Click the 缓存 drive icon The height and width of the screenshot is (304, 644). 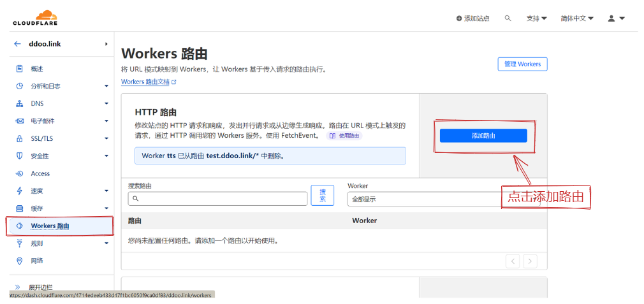pyautogui.click(x=19, y=208)
